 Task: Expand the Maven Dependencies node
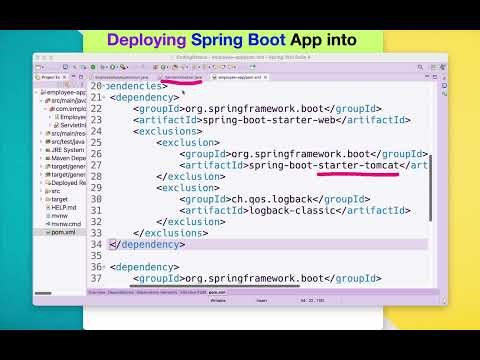tap(41, 158)
